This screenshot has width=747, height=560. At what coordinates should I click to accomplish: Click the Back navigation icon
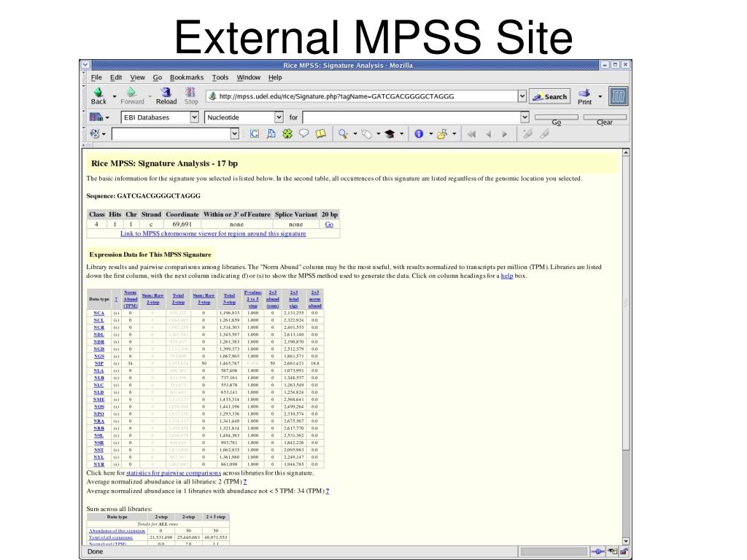click(98, 92)
